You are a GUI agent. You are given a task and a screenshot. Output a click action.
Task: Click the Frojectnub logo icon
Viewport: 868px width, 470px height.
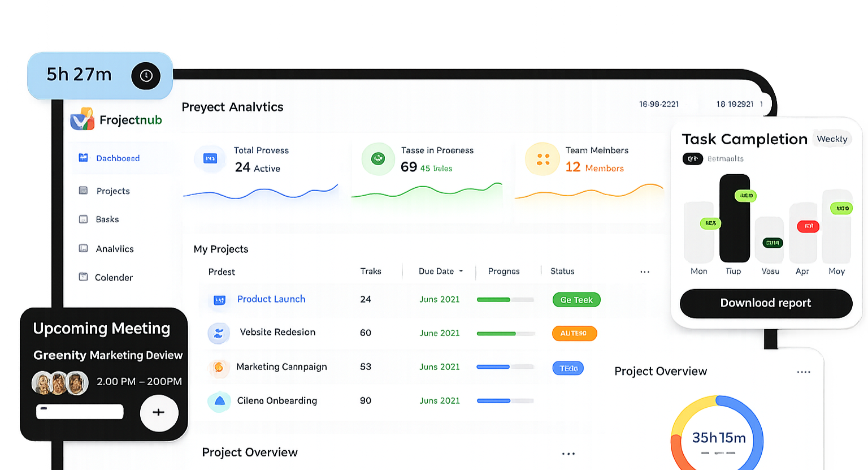83,119
